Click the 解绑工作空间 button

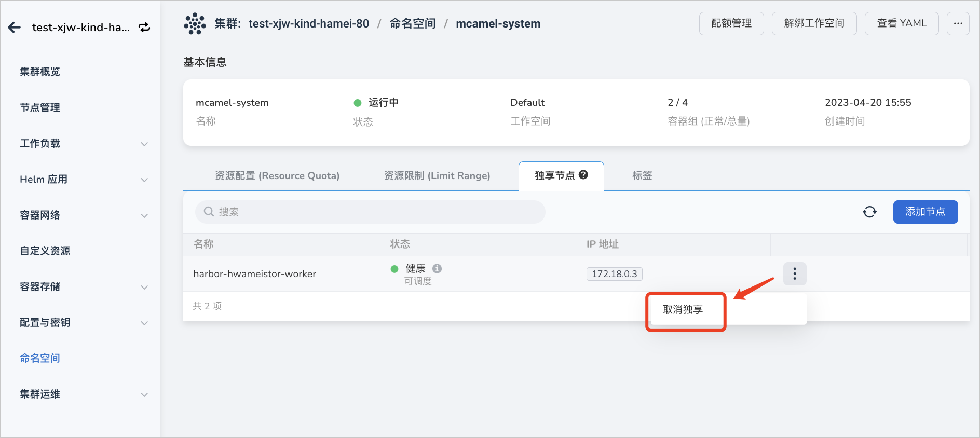[x=814, y=23]
